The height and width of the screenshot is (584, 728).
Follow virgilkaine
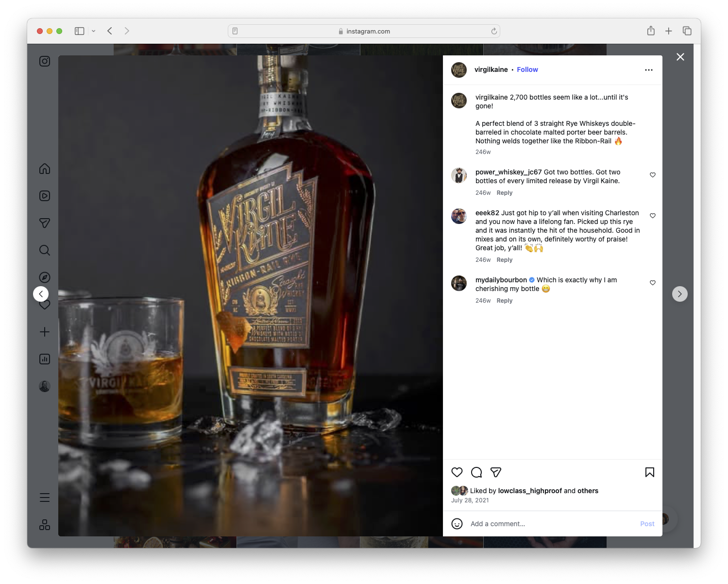point(527,69)
